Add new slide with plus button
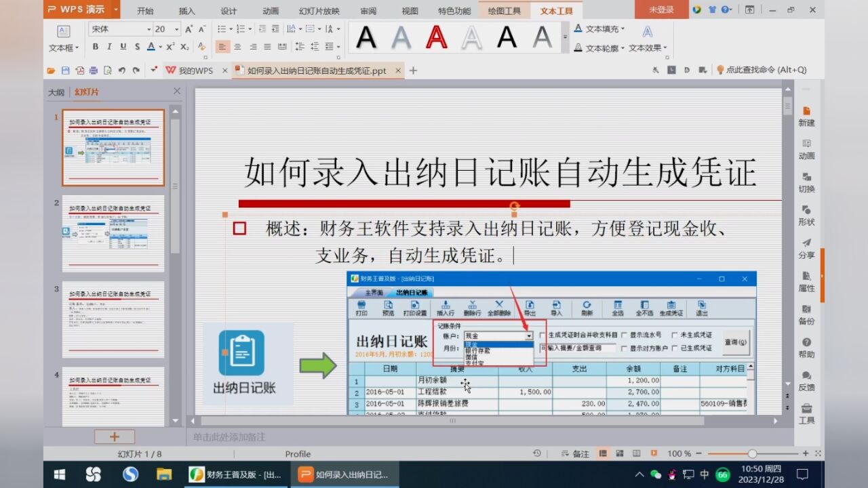Viewport: 868px width, 488px height. 114,436
